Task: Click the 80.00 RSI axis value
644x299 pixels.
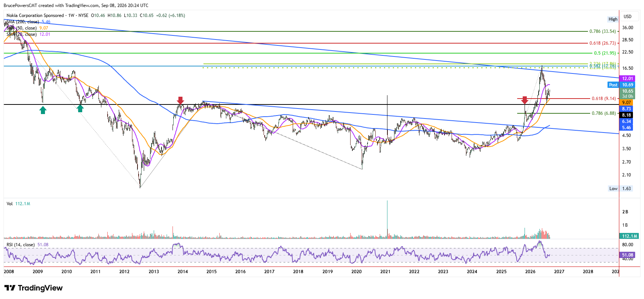Action: tap(628, 245)
